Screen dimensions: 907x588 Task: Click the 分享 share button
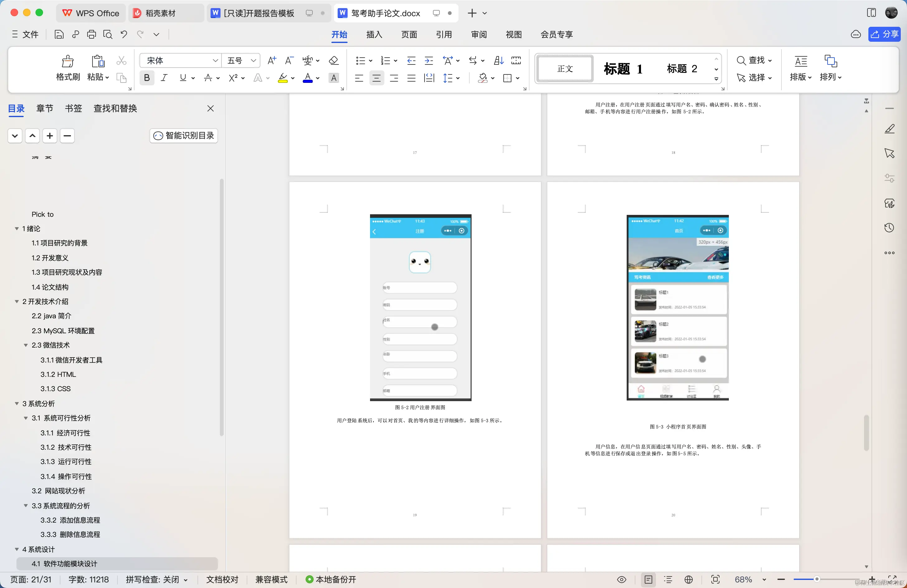click(x=885, y=34)
